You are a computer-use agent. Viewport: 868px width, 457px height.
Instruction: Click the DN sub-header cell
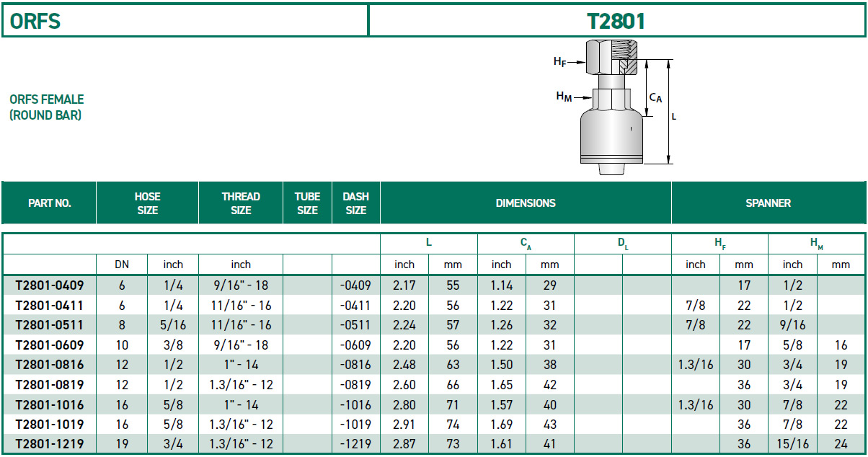coord(122,265)
